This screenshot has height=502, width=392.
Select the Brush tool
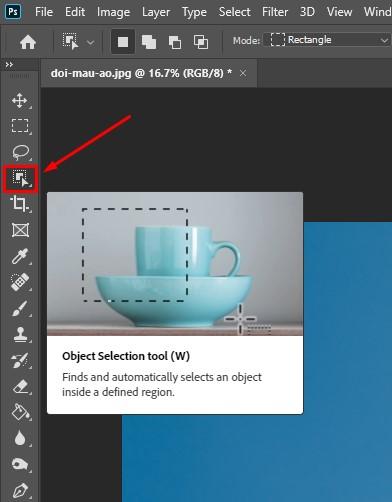tap(20, 308)
